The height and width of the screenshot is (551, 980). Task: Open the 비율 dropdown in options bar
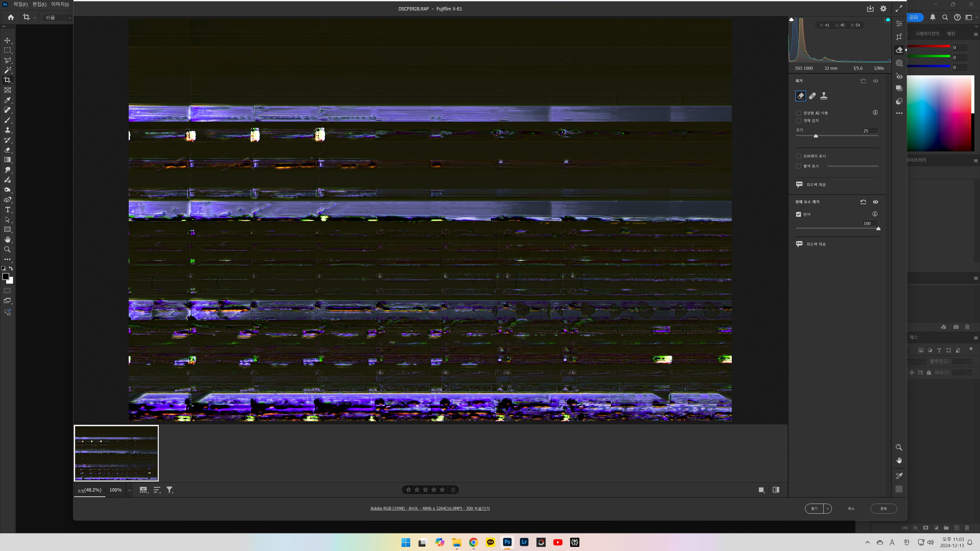[x=57, y=18]
